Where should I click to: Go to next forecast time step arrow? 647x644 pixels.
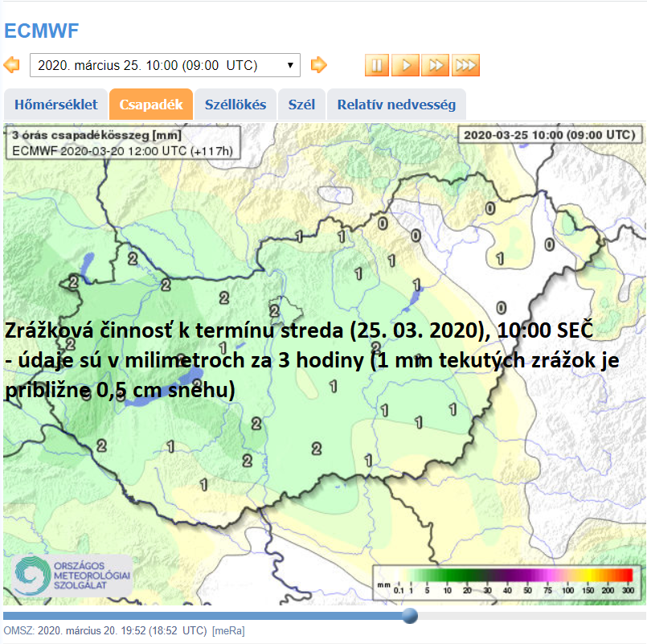(x=318, y=65)
